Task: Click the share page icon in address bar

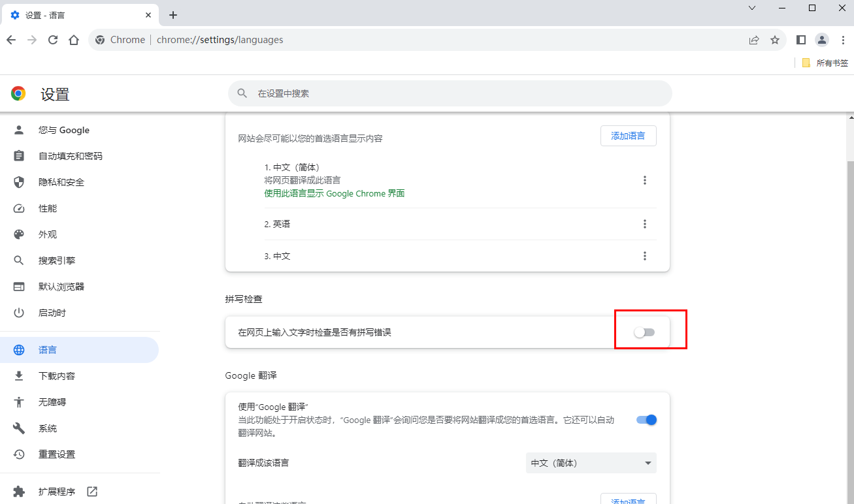Action: coord(754,40)
